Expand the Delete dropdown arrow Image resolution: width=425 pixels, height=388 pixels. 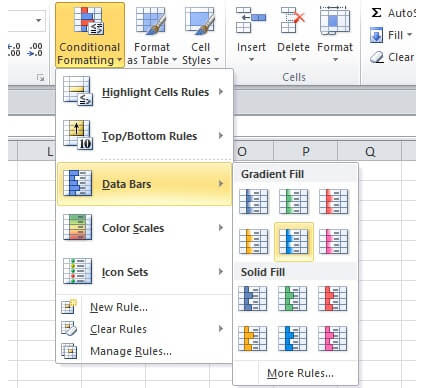pos(293,60)
